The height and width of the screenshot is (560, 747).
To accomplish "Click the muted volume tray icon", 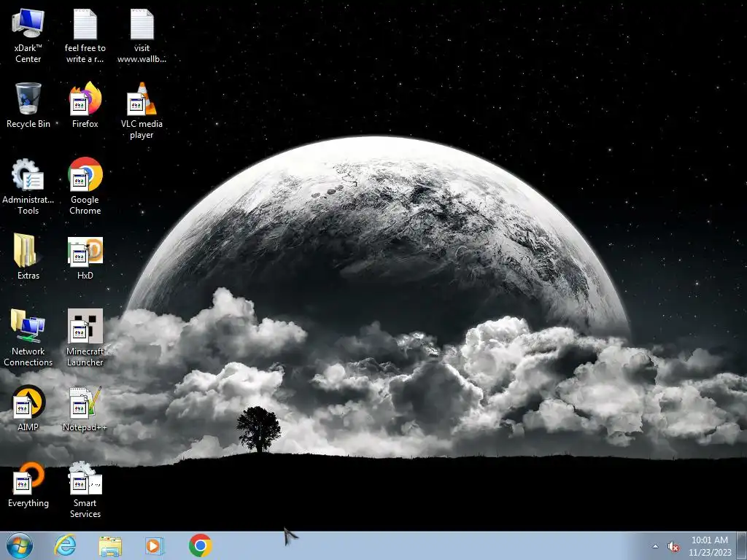I will [x=673, y=547].
